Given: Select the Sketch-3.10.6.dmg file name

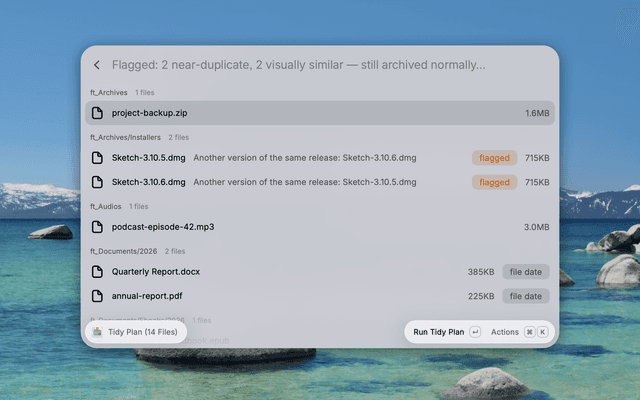Looking at the screenshot, I should click(149, 182).
